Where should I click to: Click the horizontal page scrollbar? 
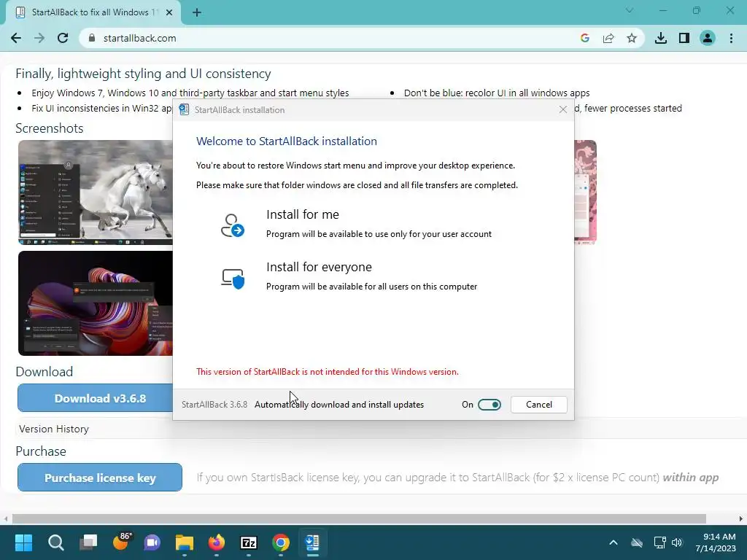tap(359, 518)
